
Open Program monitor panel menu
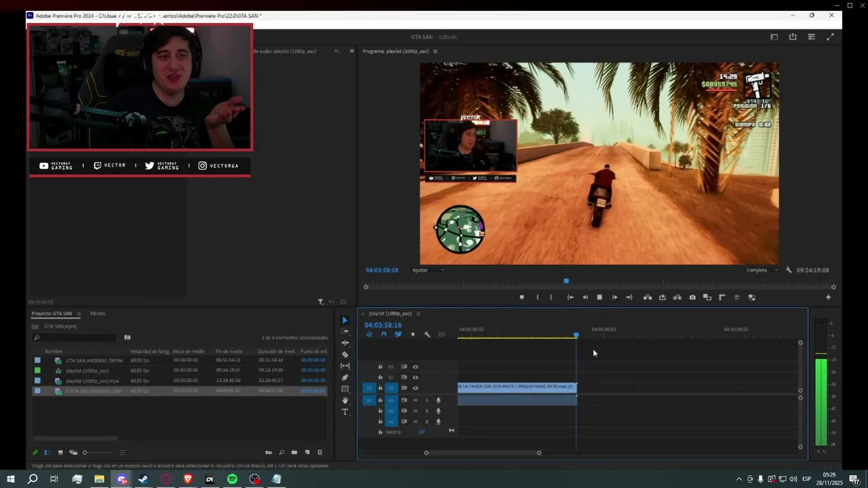click(435, 52)
